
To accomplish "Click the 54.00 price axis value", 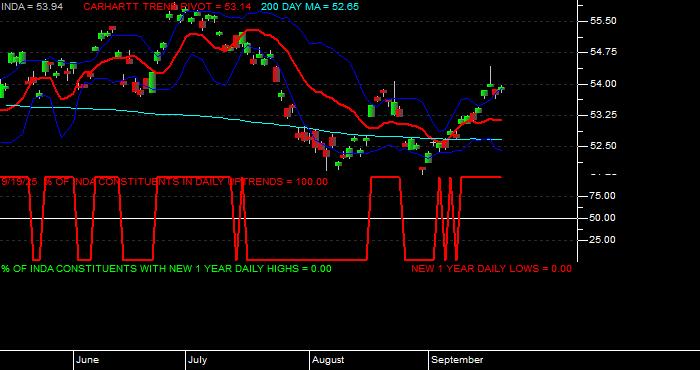I will click(603, 84).
